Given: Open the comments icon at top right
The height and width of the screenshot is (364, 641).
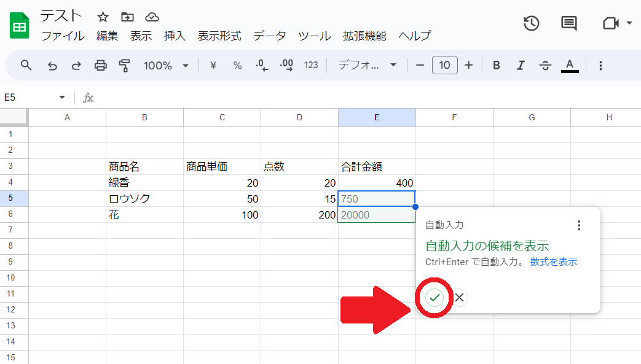Looking at the screenshot, I should click(x=569, y=23).
